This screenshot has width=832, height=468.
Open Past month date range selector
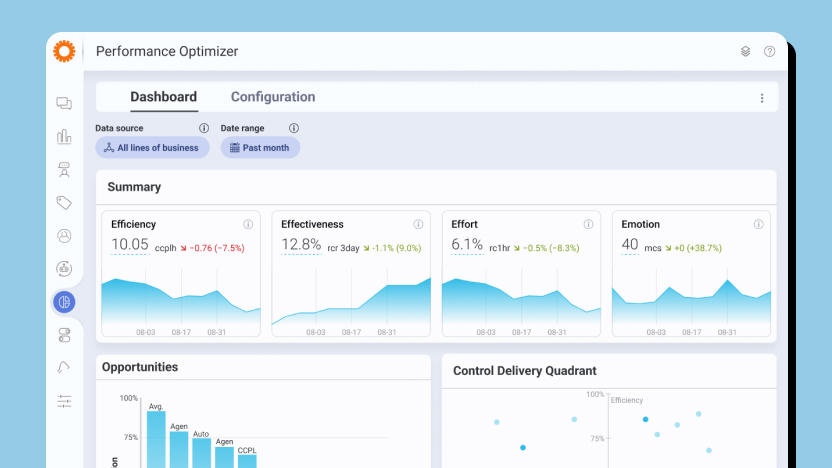pos(260,148)
